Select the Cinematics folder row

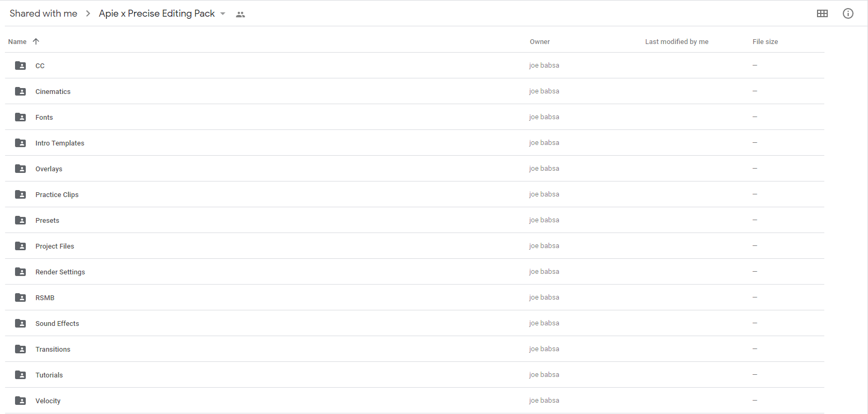coord(414,91)
